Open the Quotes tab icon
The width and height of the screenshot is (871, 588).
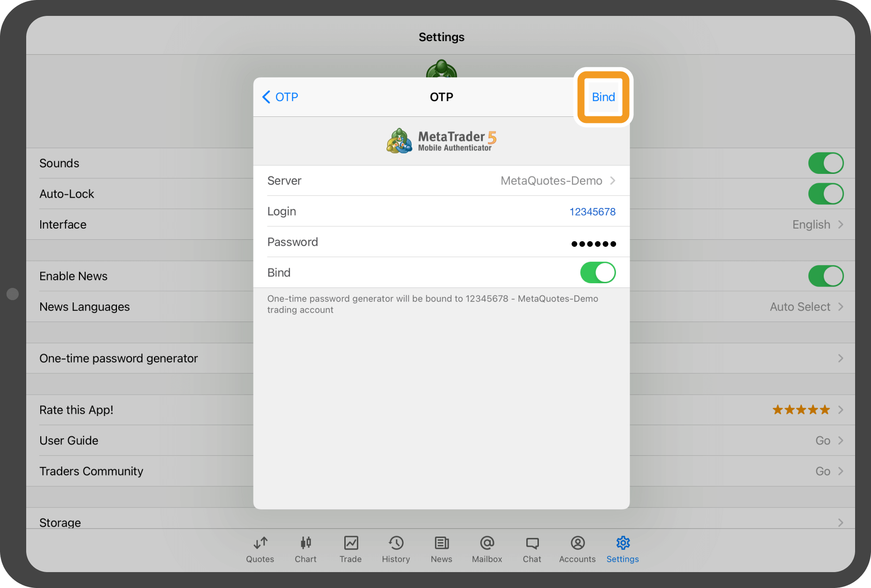point(260,549)
